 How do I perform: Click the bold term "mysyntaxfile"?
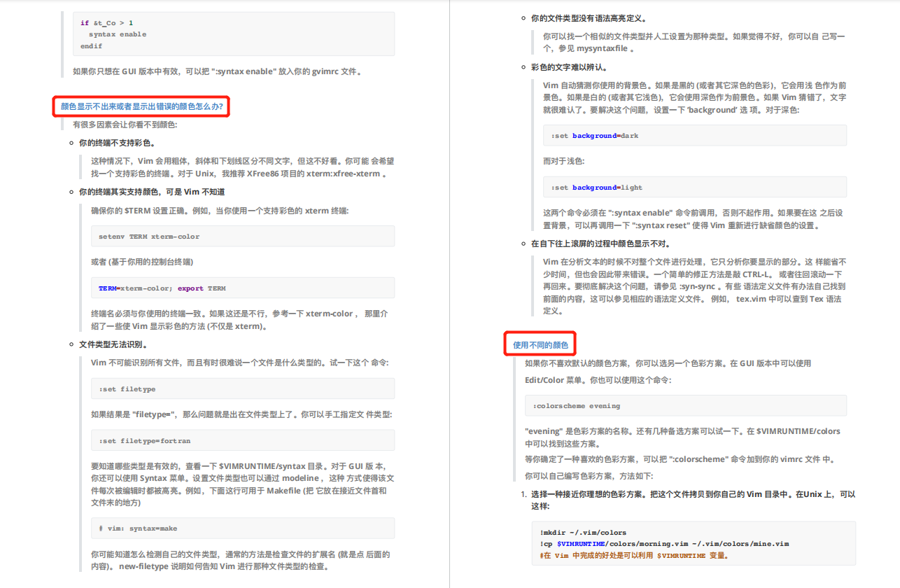[x=602, y=49]
